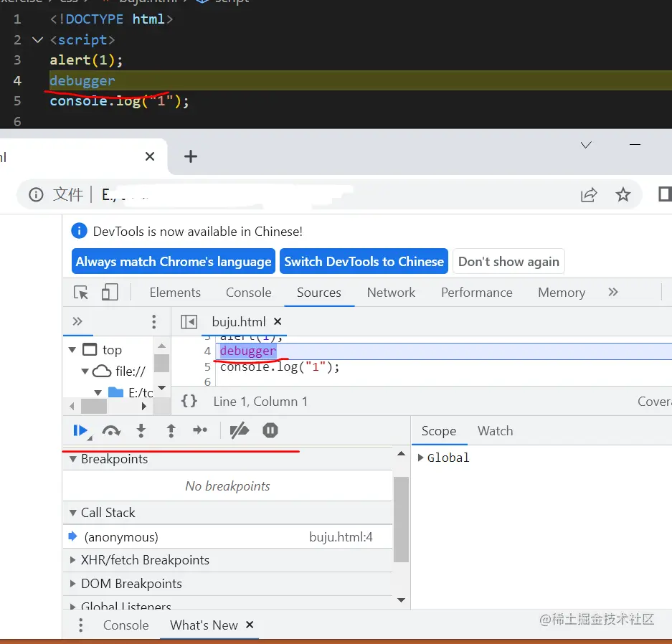Open Console drawer tab
672x644 pixels.
tap(126, 625)
